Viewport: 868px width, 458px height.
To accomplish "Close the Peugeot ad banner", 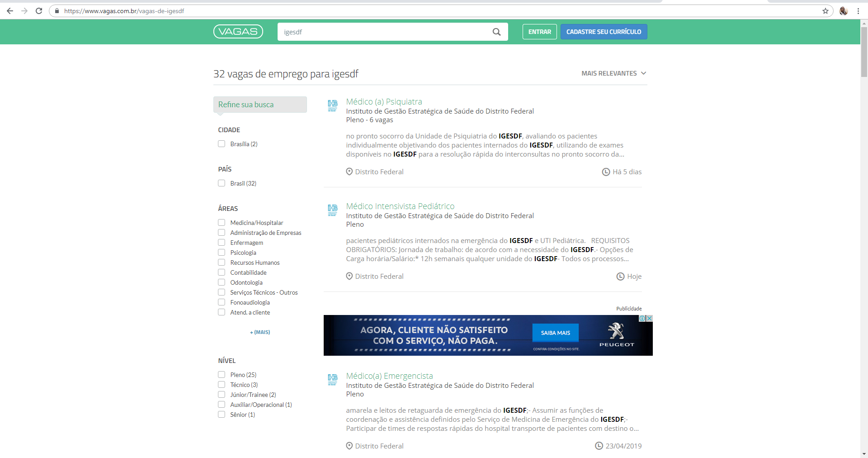I will point(649,318).
